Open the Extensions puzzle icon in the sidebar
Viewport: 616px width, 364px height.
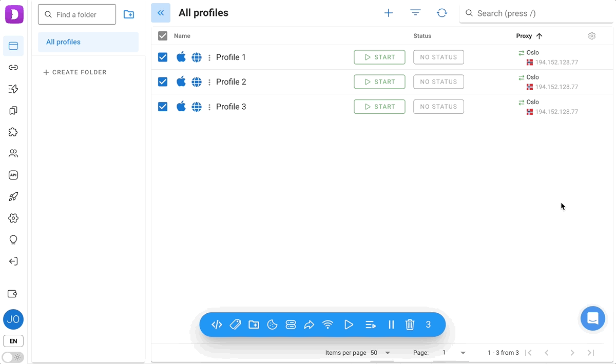(13, 132)
